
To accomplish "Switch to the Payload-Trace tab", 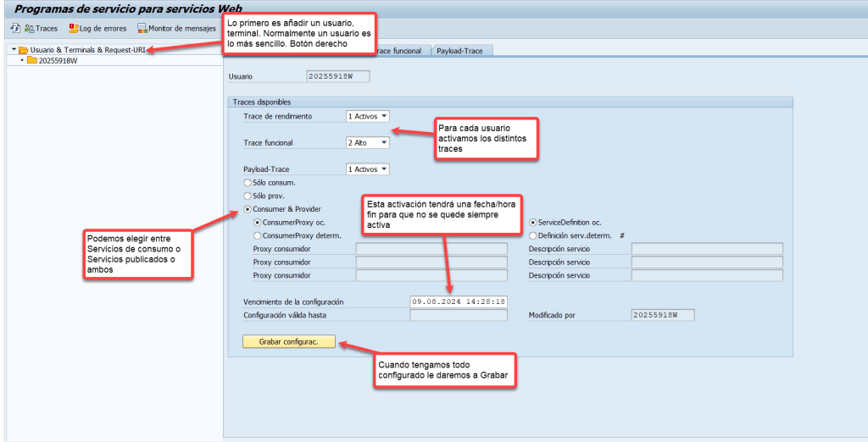I will [x=462, y=51].
